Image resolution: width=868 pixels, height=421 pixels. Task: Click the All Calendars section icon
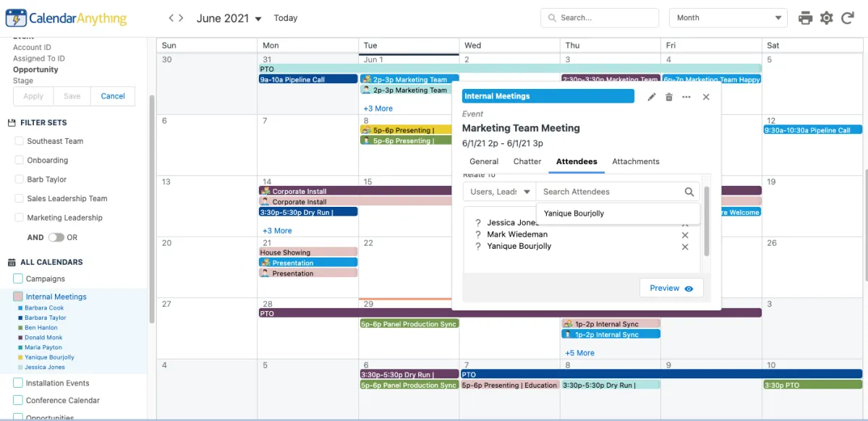pyautogui.click(x=12, y=262)
